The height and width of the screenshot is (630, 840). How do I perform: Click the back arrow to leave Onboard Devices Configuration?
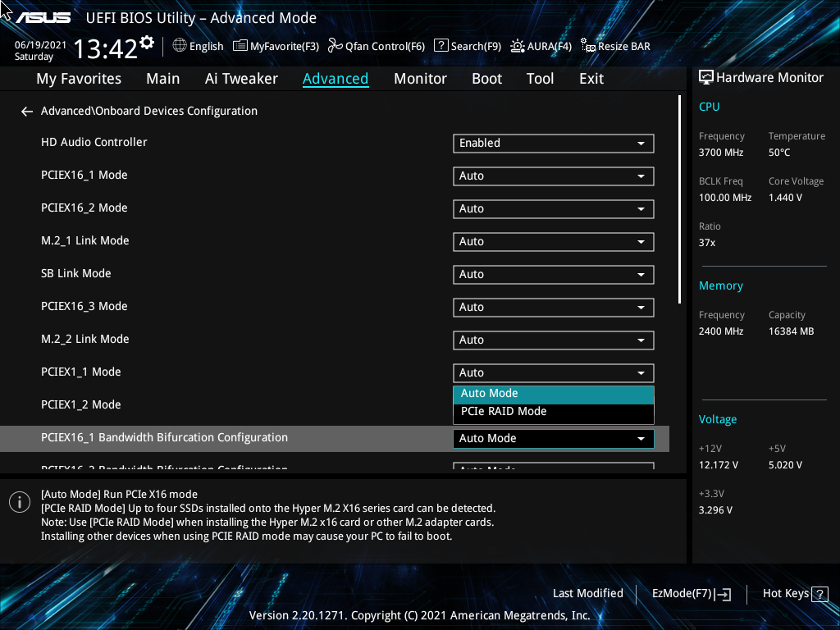pos(26,111)
